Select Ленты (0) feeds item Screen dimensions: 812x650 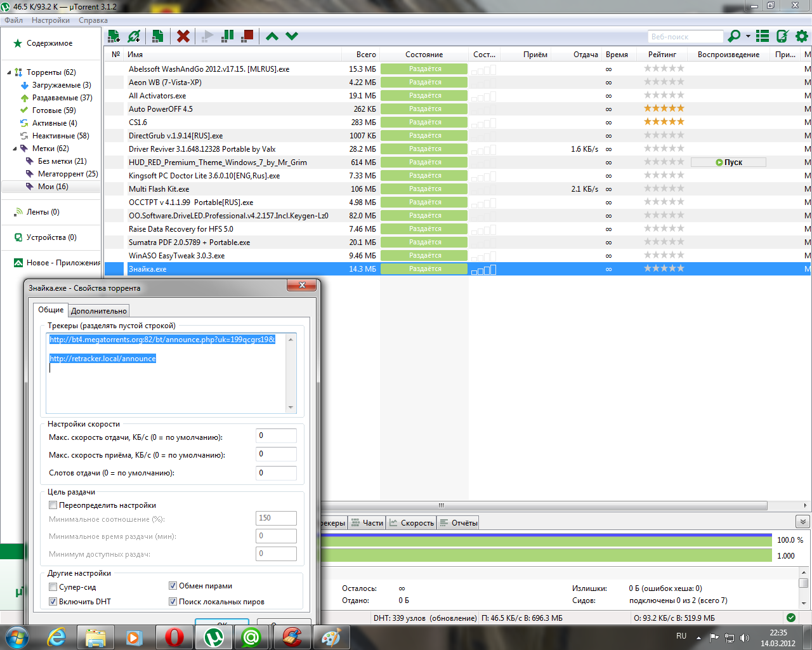pyautogui.click(x=37, y=212)
